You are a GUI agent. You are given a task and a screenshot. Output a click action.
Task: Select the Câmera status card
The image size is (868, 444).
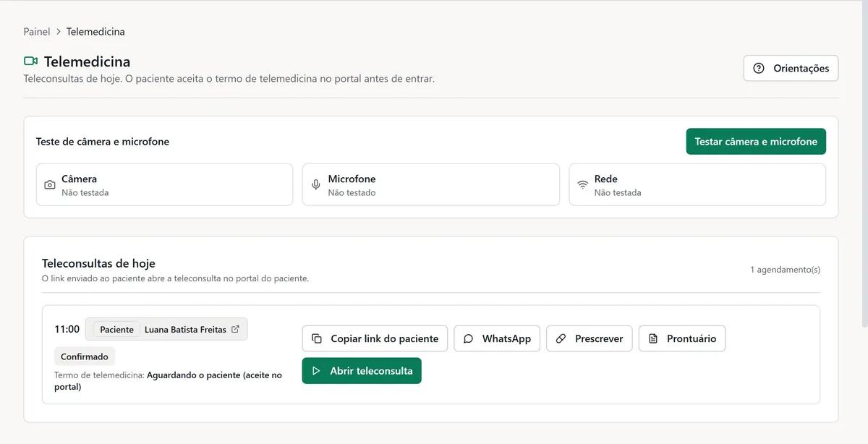164,184
